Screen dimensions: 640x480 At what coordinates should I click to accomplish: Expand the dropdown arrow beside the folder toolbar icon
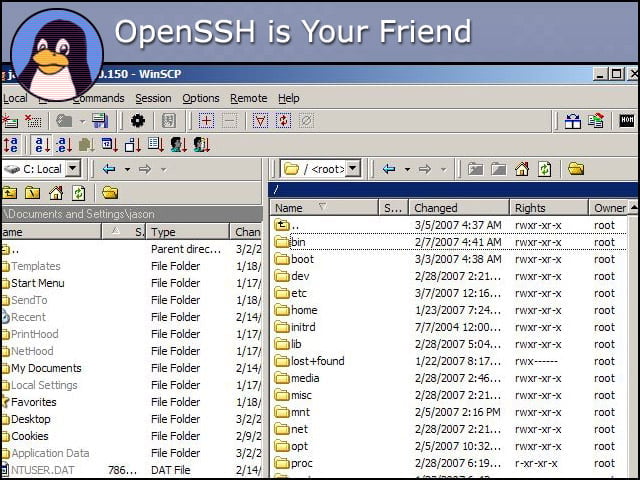pyautogui.click(x=82, y=121)
